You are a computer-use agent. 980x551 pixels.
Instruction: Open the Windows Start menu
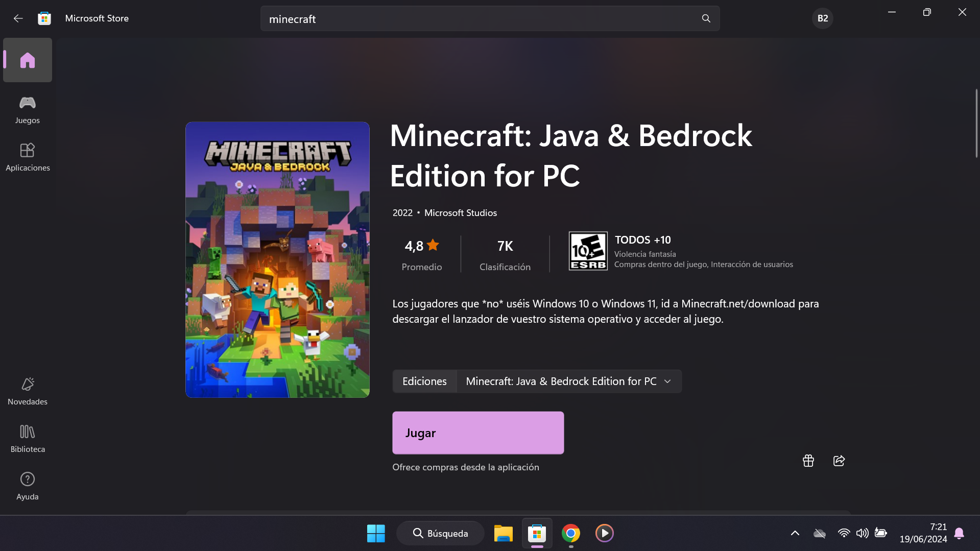coord(376,533)
